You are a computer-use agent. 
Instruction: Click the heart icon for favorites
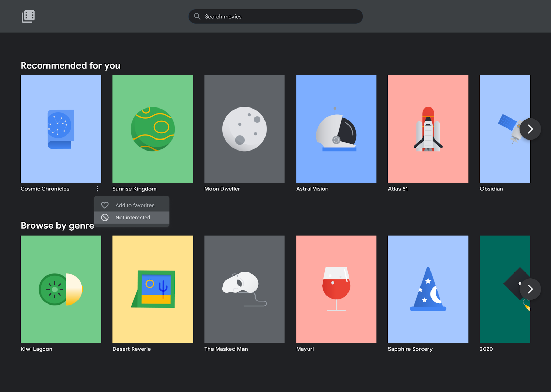(105, 205)
